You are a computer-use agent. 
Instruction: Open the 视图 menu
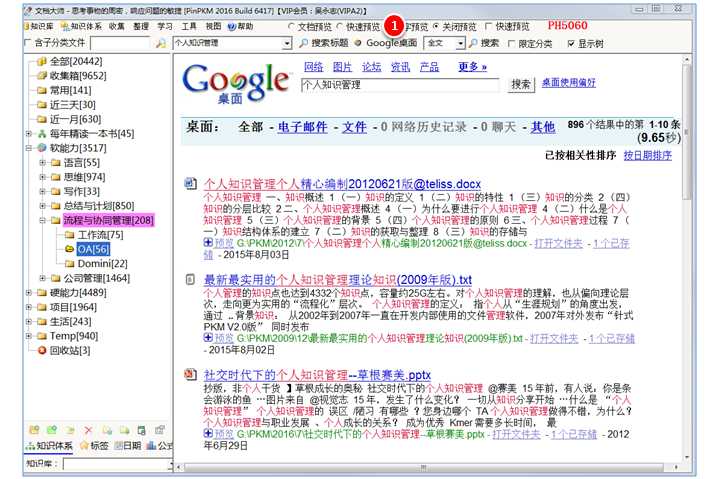213,27
